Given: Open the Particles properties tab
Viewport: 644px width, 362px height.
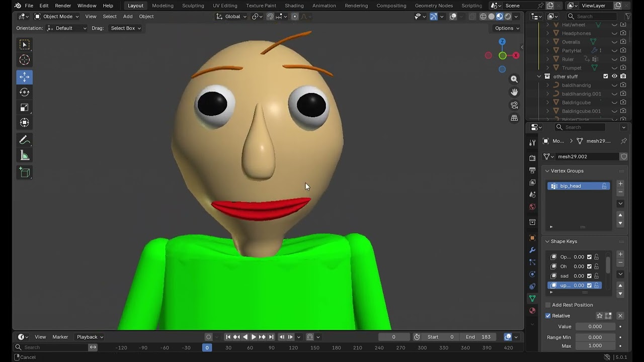Looking at the screenshot, I should tap(532, 262).
